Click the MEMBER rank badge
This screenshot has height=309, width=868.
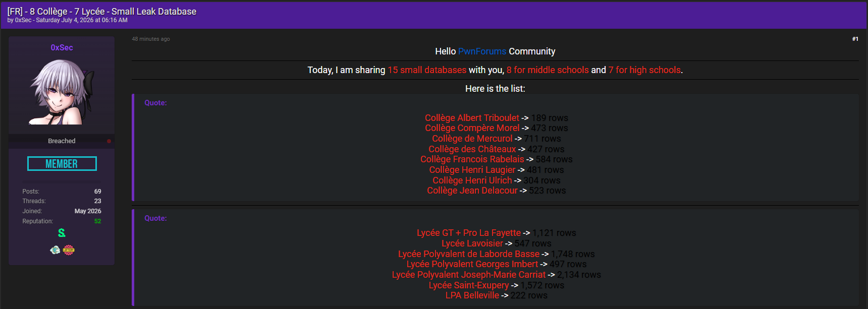tap(62, 164)
